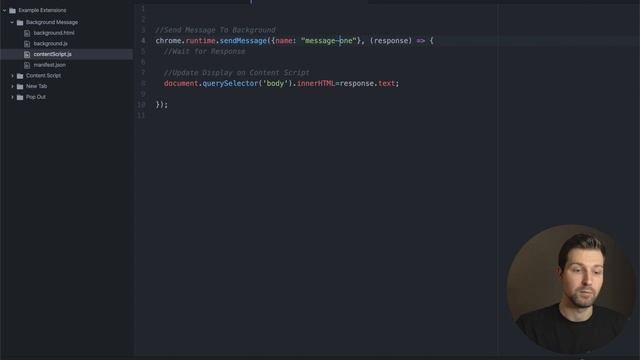
Task: Select the New Tab folder label
Action: pyautogui.click(x=36, y=86)
